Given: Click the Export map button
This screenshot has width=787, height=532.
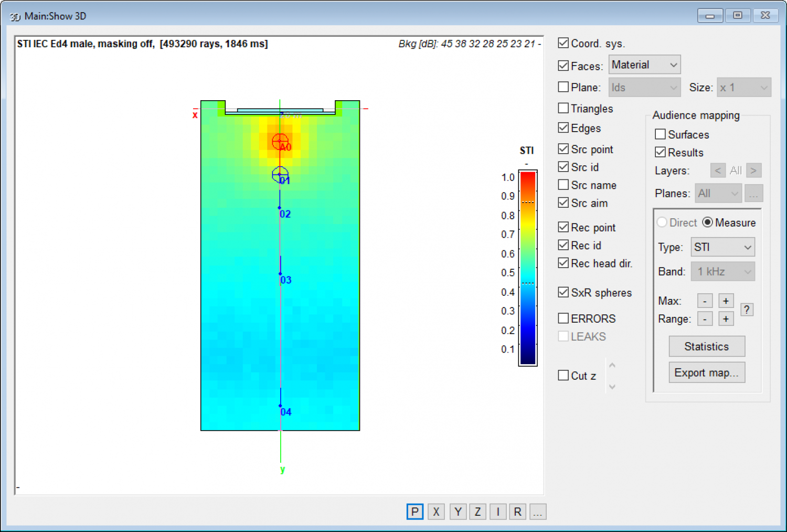Looking at the screenshot, I should click(x=706, y=372).
